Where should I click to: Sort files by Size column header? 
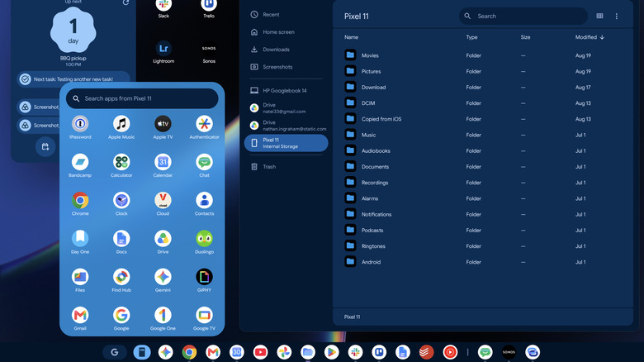525,37
